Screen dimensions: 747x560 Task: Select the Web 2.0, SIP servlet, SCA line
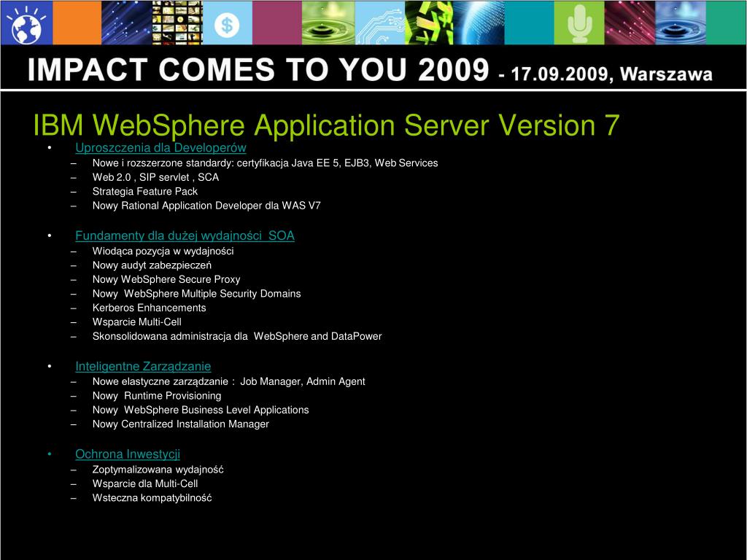coord(155,177)
